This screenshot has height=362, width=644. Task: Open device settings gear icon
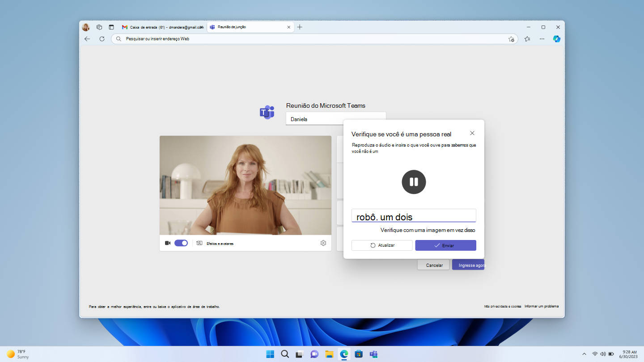[x=323, y=243]
